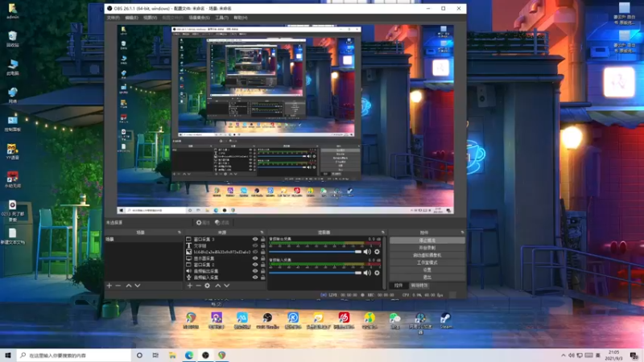Move source down in the Sources panel

[227, 286]
